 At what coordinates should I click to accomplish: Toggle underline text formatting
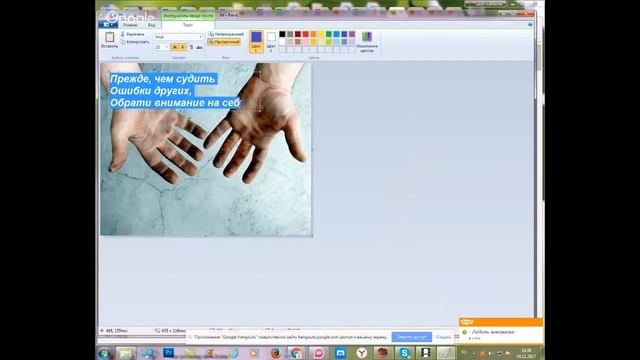(x=191, y=47)
